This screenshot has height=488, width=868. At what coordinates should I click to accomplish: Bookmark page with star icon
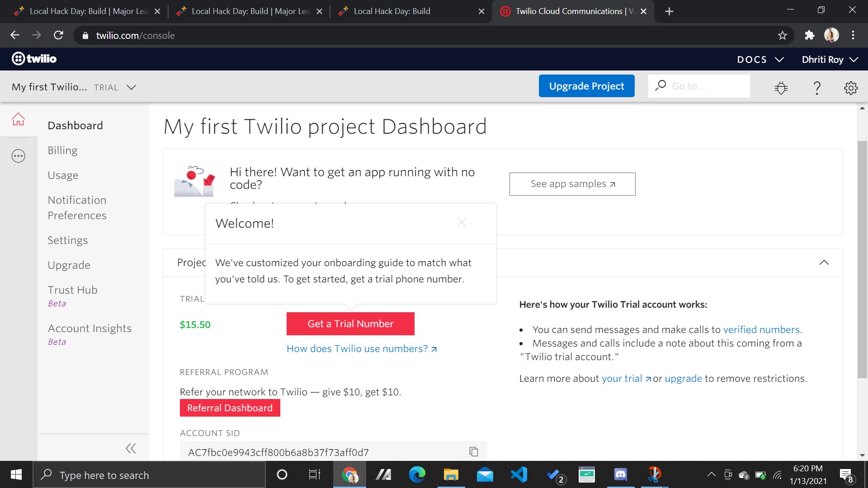(x=783, y=35)
